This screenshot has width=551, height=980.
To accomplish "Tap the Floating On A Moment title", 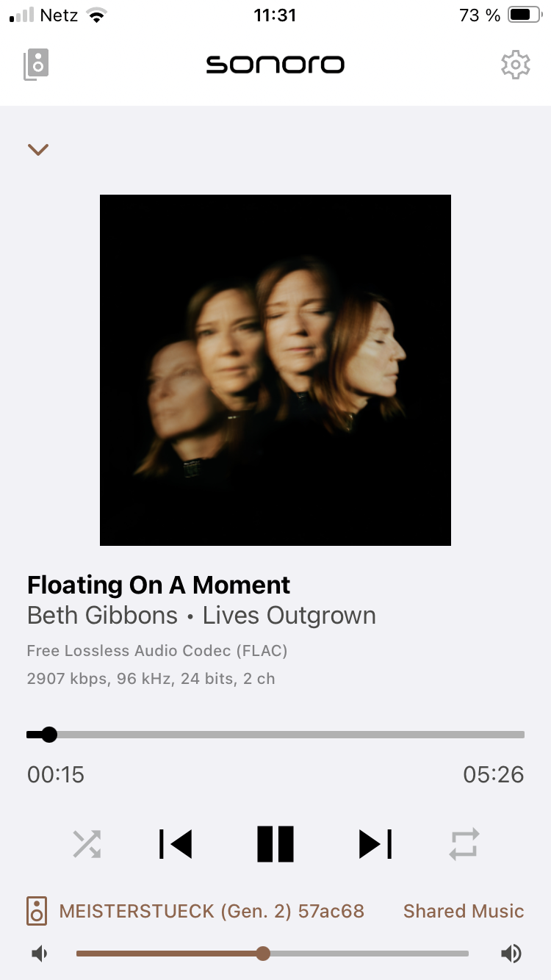I will [x=159, y=585].
